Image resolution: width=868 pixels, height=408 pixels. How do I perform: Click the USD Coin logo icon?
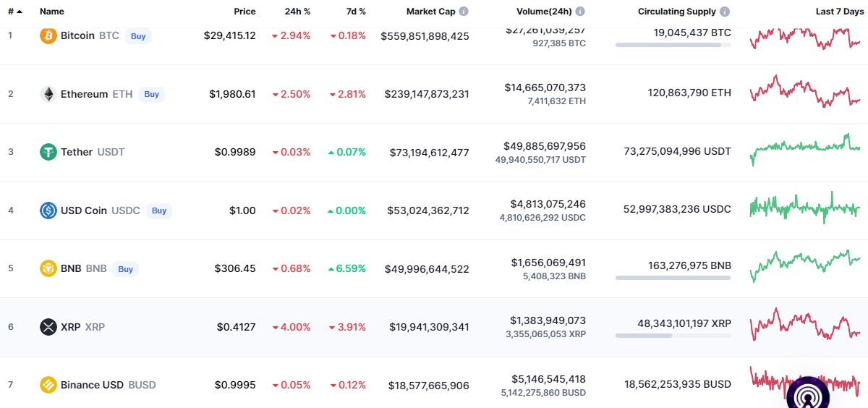point(48,211)
